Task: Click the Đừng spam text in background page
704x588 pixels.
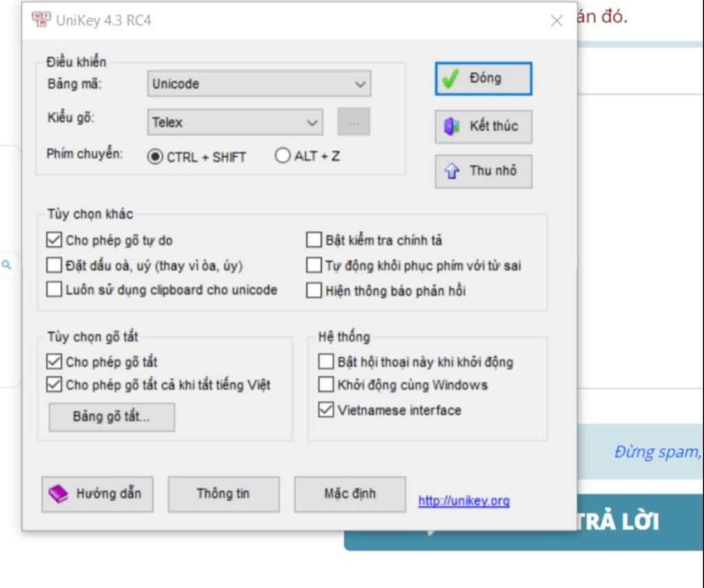Action: pos(657,451)
